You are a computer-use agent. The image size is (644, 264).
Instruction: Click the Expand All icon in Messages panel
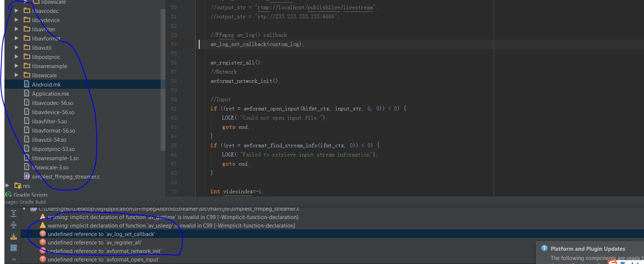coord(14,214)
